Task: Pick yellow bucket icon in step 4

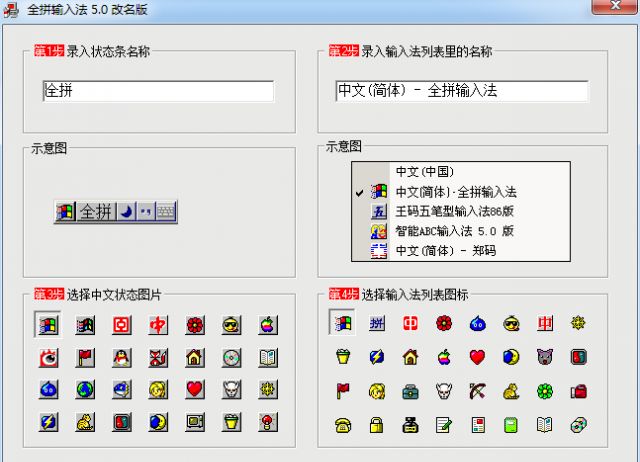Action: [343, 357]
